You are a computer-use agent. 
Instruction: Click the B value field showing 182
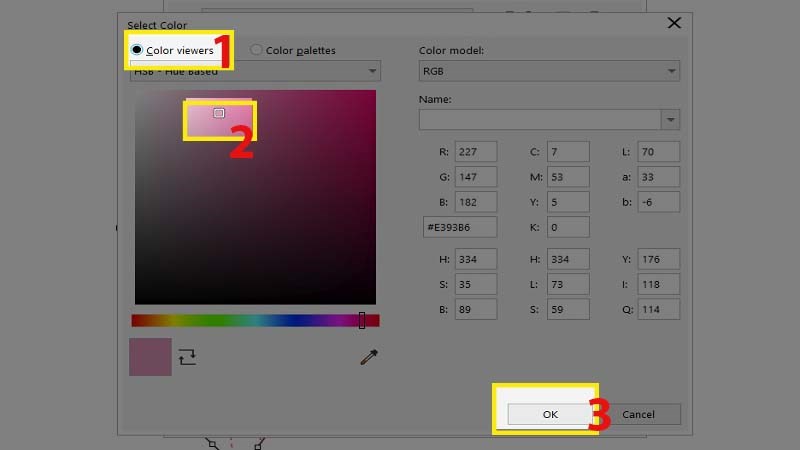click(475, 203)
